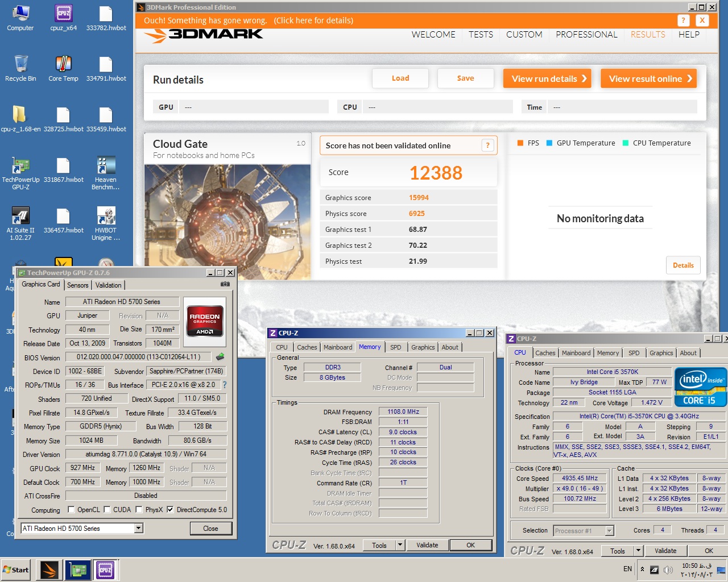
Task: Click the green CPU Temperature legend swatch
Action: pos(626,143)
